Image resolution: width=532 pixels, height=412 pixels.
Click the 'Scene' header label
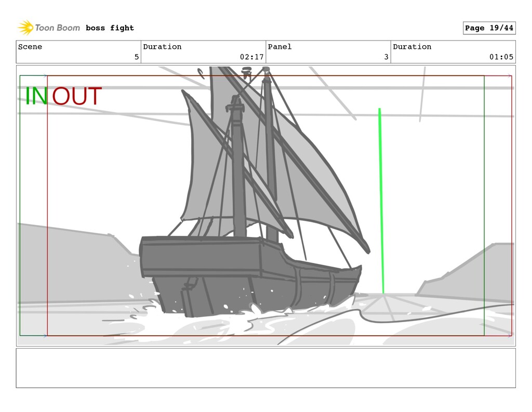click(x=30, y=47)
